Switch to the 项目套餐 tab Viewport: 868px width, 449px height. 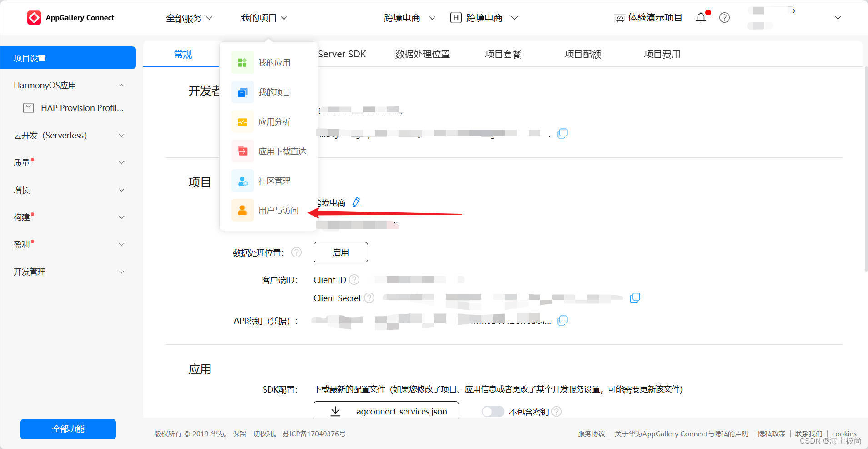coord(503,54)
